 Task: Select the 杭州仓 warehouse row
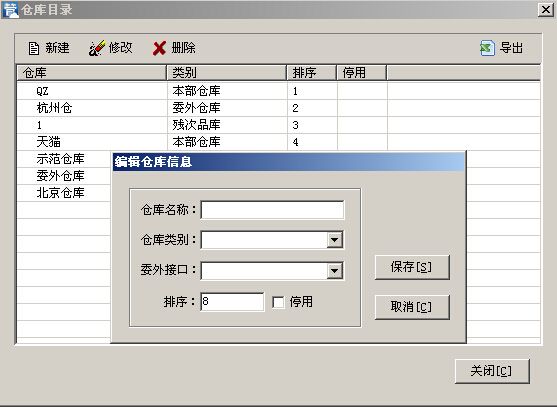click(278, 108)
